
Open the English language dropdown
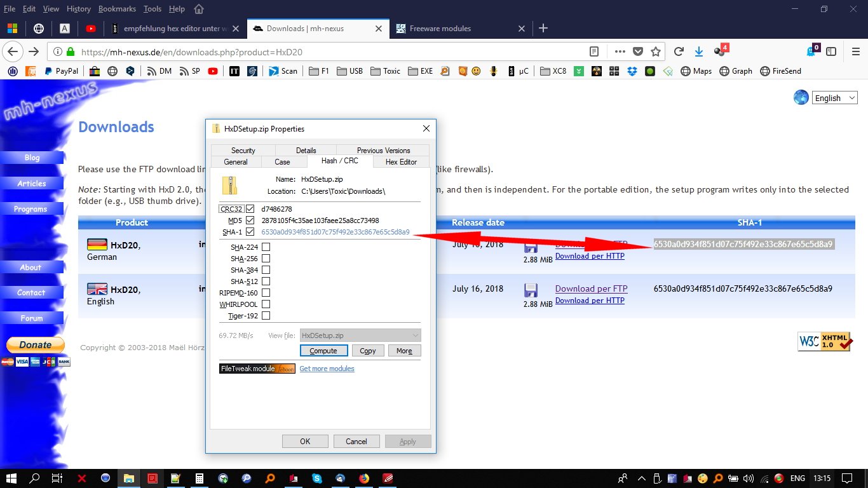[834, 98]
